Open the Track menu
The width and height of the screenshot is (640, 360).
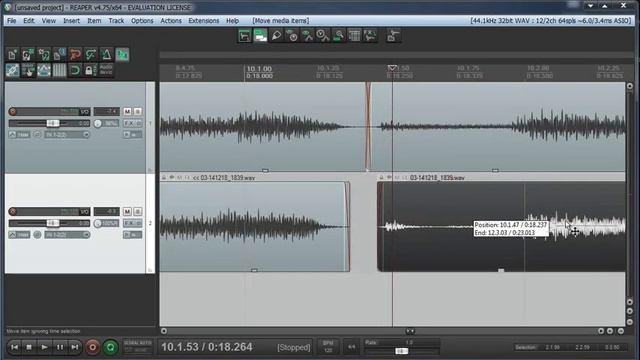click(x=116, y=20)
